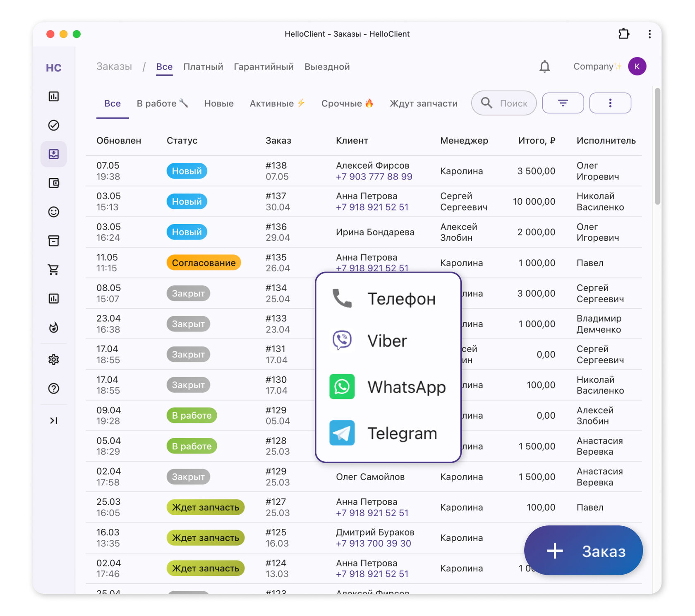Open the orders inbox icon in sidebar

[54, 154]
